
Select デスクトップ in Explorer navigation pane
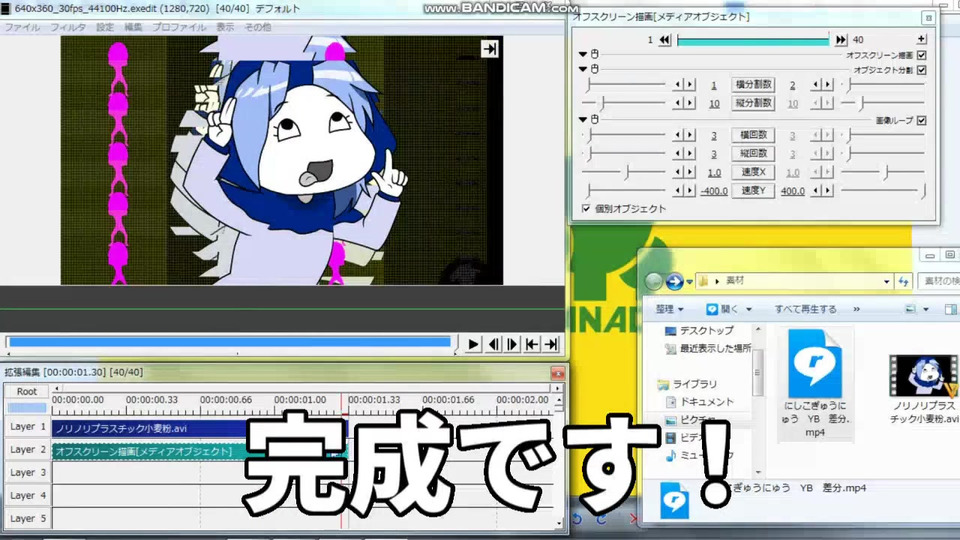tap(699, 331)
